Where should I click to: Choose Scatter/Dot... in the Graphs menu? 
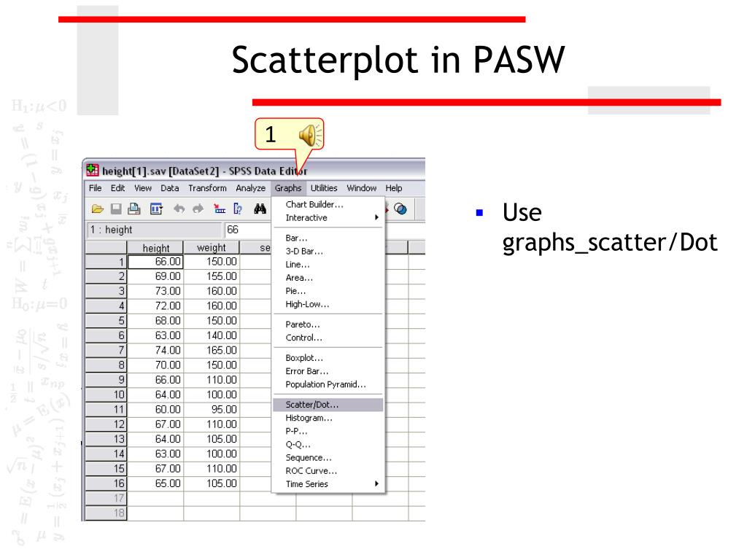[328, 405]
